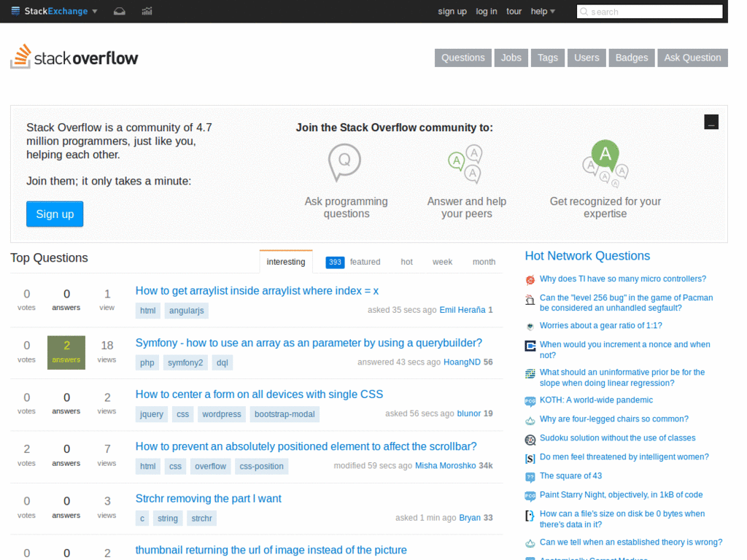Open the tour link
The width and height of the screenshot is (747, 560).
pos(514,12)
